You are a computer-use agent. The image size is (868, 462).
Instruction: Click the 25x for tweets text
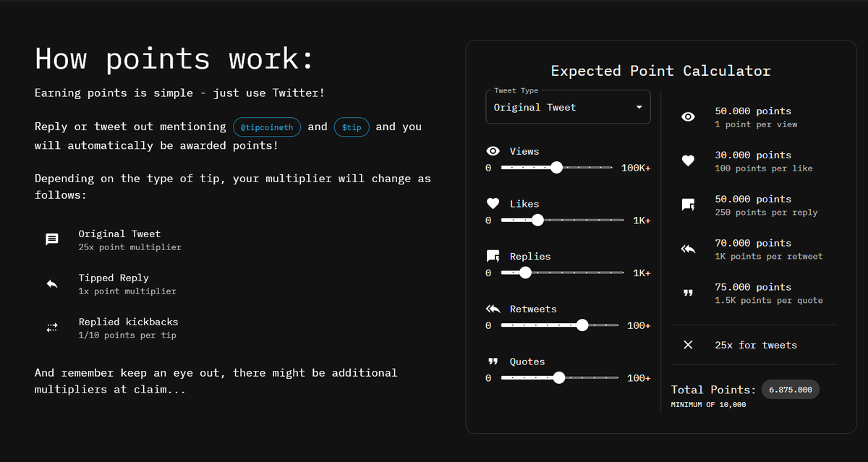tap(756, 345)
